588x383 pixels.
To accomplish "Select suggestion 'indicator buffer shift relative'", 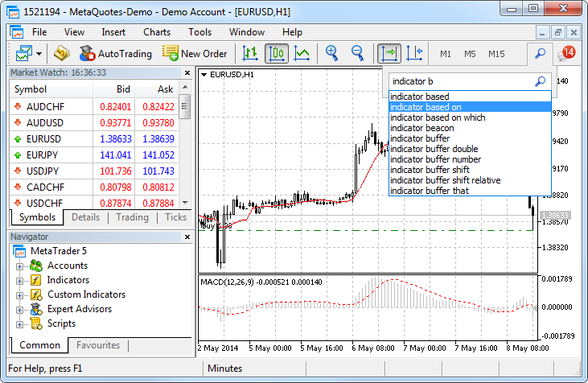I will (x=470, y=180).
